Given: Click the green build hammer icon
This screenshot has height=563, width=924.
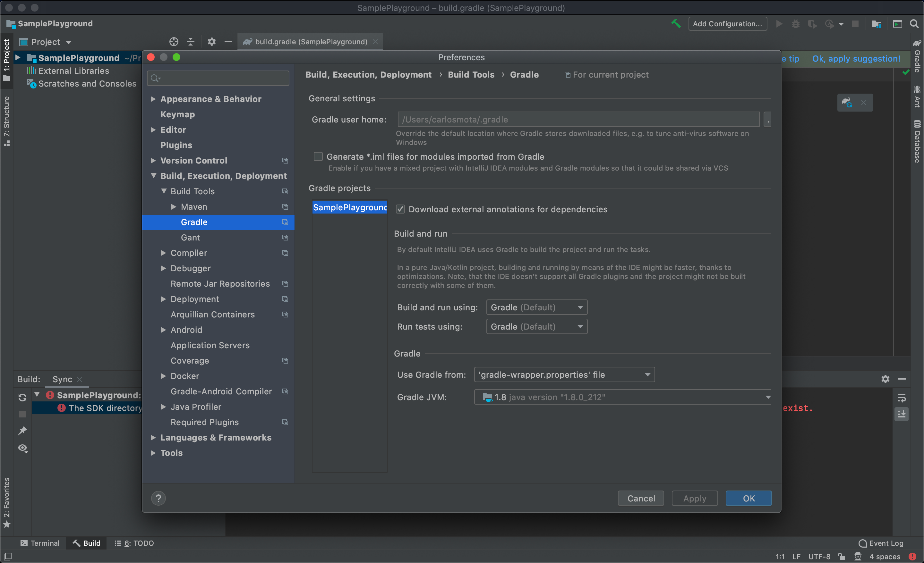Looking at the screenshot, I should (x=676, y=24).
